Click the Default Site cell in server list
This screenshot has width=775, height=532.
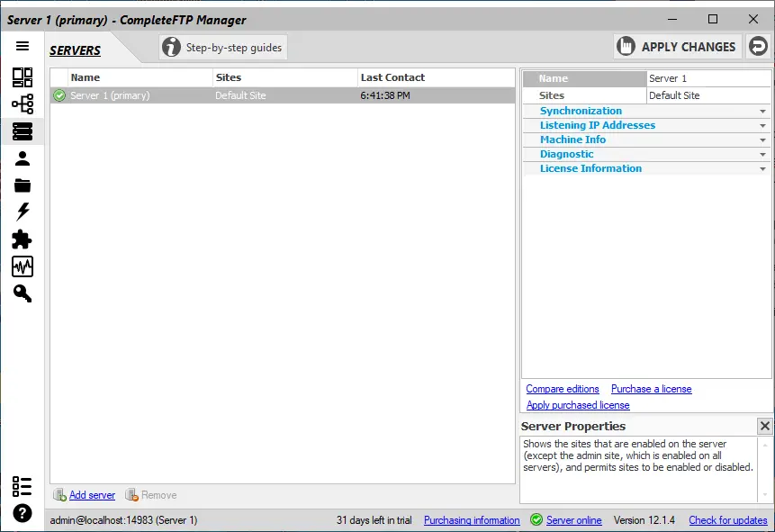[240, 95]
